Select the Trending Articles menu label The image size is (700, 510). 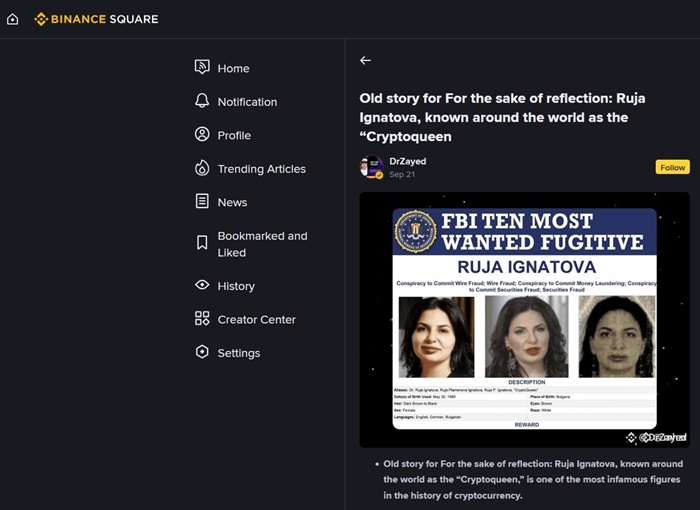261,169
